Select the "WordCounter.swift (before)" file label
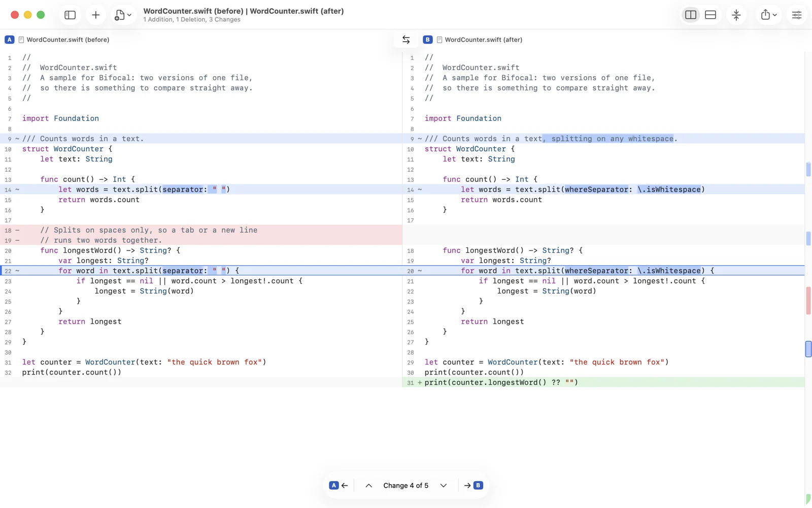This screenshot has width=812, height=508. coord(68,40)
